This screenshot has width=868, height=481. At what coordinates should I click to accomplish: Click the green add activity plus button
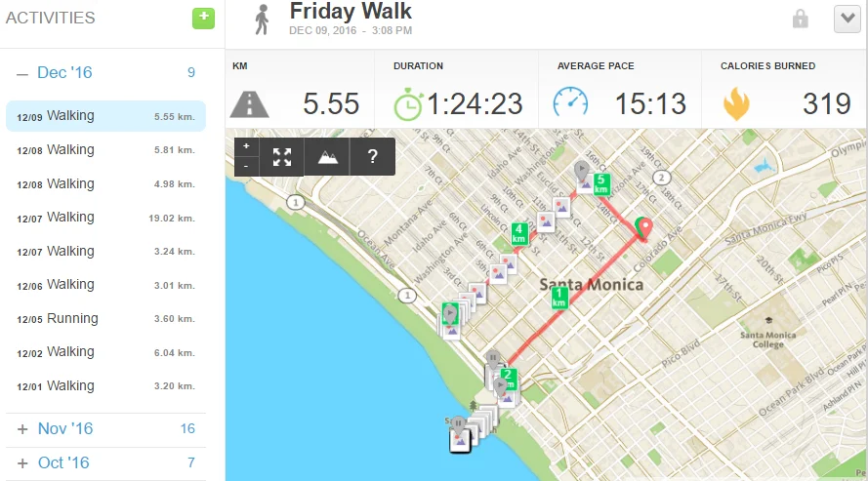pyautogui.click(x=203, y=18)
